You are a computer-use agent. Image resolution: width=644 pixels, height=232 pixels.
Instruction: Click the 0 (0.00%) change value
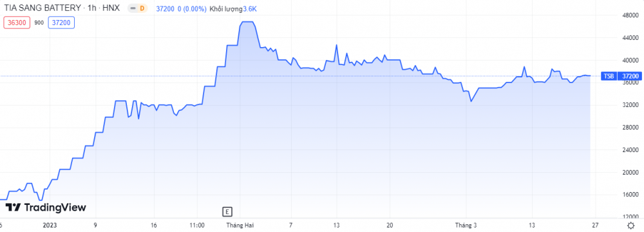pos(192,8)
